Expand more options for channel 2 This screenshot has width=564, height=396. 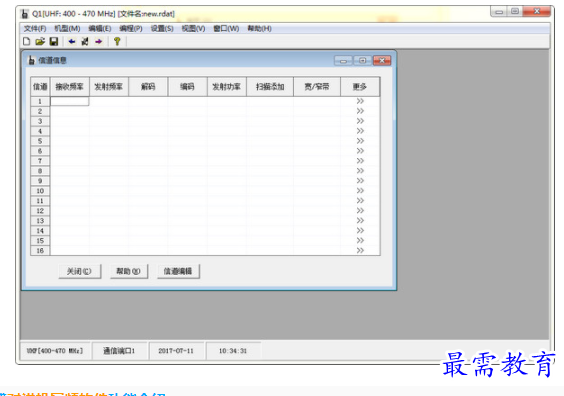click(x=360, y=111)
